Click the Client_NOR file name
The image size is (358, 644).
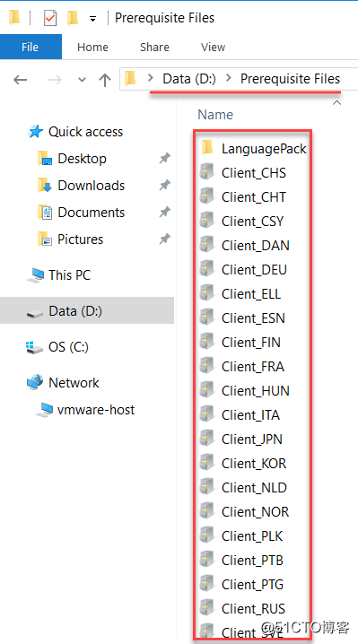(255, 512)
